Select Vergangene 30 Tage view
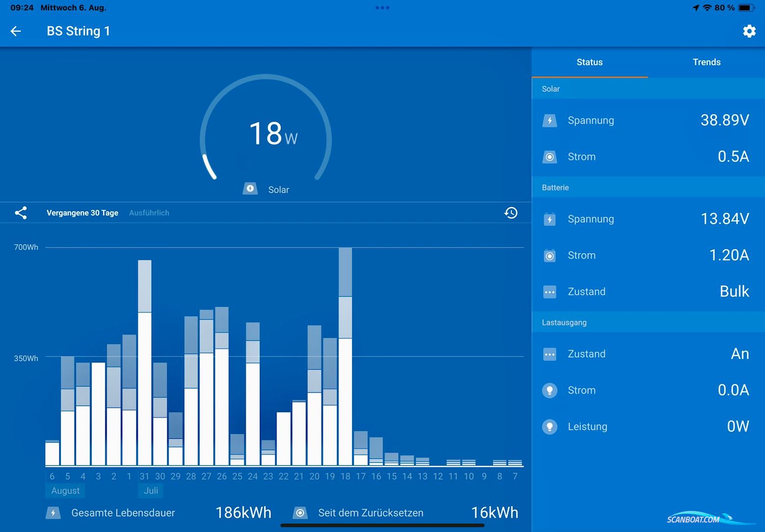 (82, 213)
